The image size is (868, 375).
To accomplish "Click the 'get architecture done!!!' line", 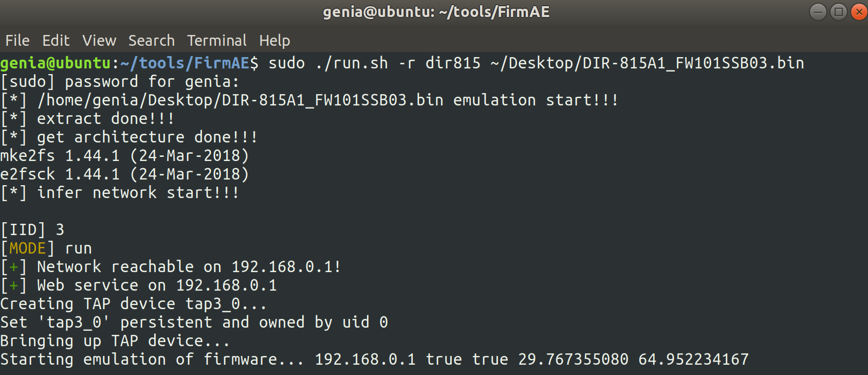I will [x=129, y=137].
